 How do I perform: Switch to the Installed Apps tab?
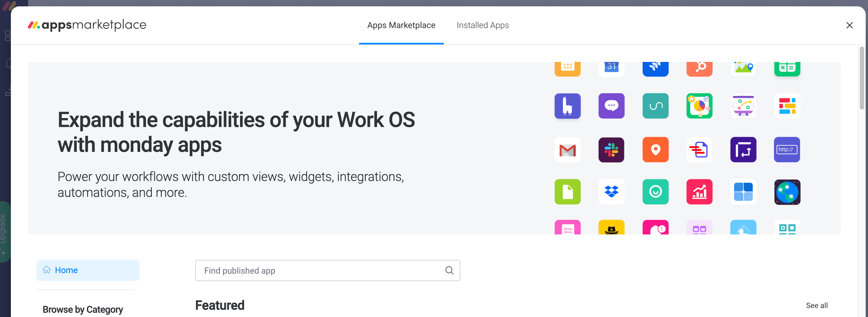[482, 25]
